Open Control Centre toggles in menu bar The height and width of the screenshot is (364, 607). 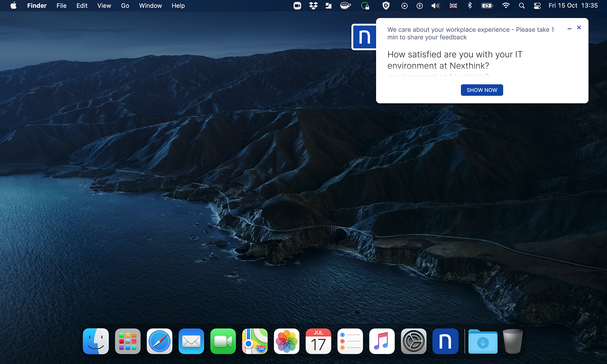pyautogui.click(x=537, y=6)
